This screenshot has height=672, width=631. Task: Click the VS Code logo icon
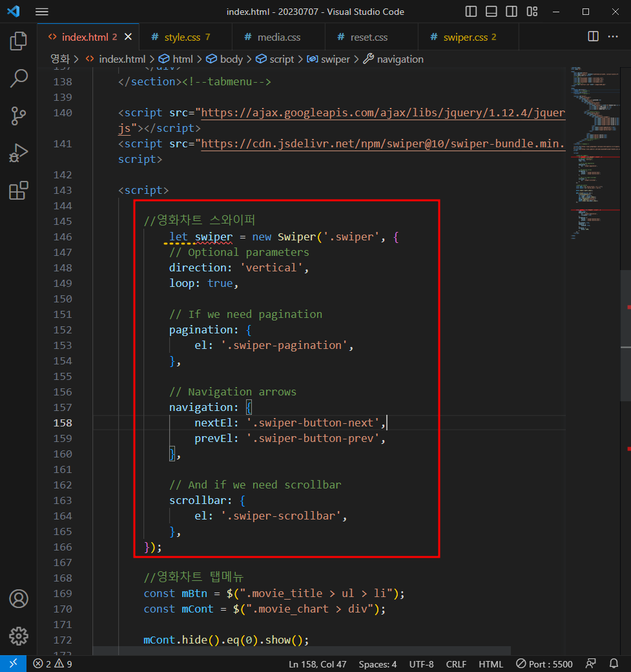pyautogui.click(x=14, y=11)
